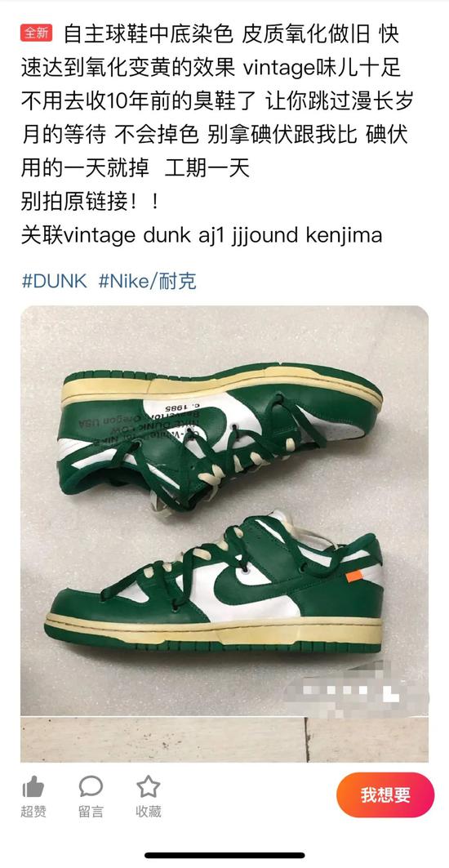Screen dimensions: 449x868
Task: Click the line 别拍原链接！！
Action: click(91, 202)
